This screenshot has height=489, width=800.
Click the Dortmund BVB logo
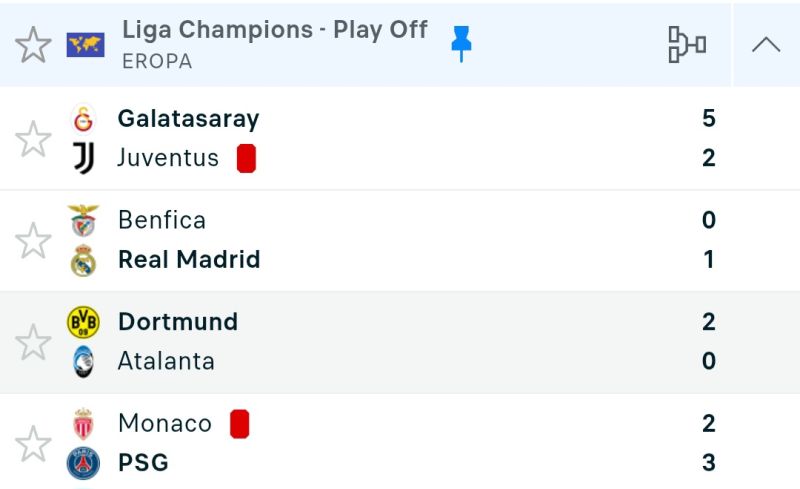pos(84,322)
